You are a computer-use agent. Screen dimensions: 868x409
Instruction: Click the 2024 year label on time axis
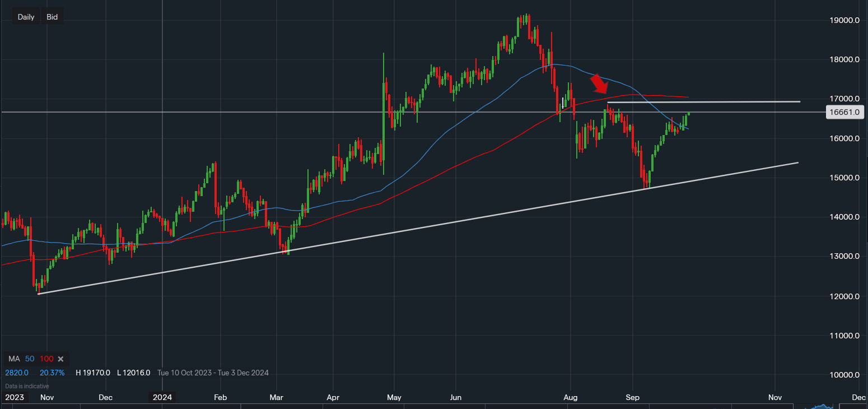[x=162, y=397]
